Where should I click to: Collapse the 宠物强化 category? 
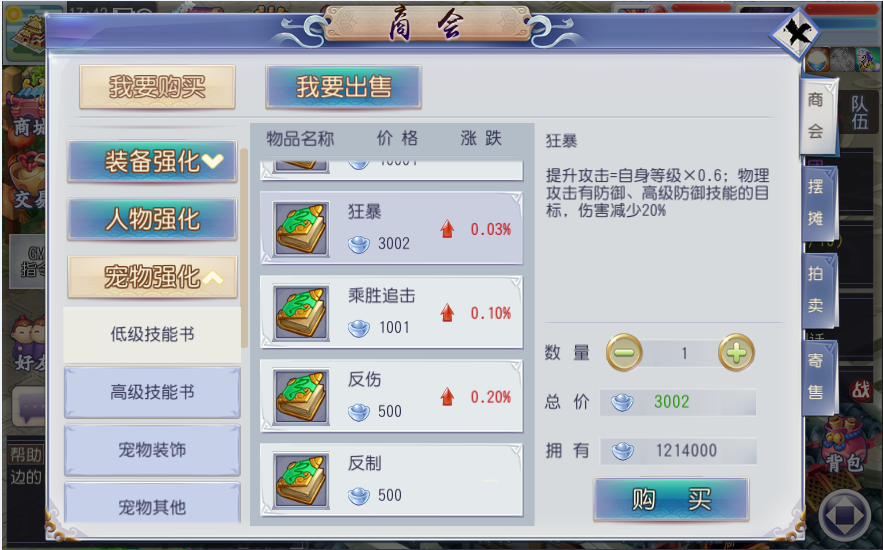(x=152, y=276)
